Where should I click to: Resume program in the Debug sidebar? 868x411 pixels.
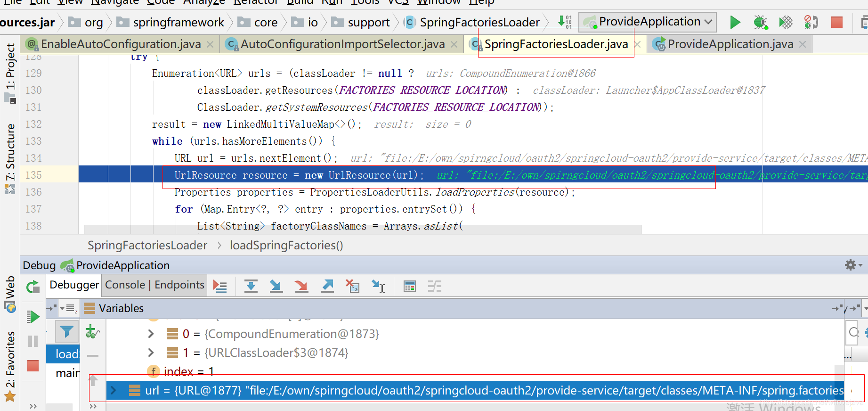[x=33, y=317]
